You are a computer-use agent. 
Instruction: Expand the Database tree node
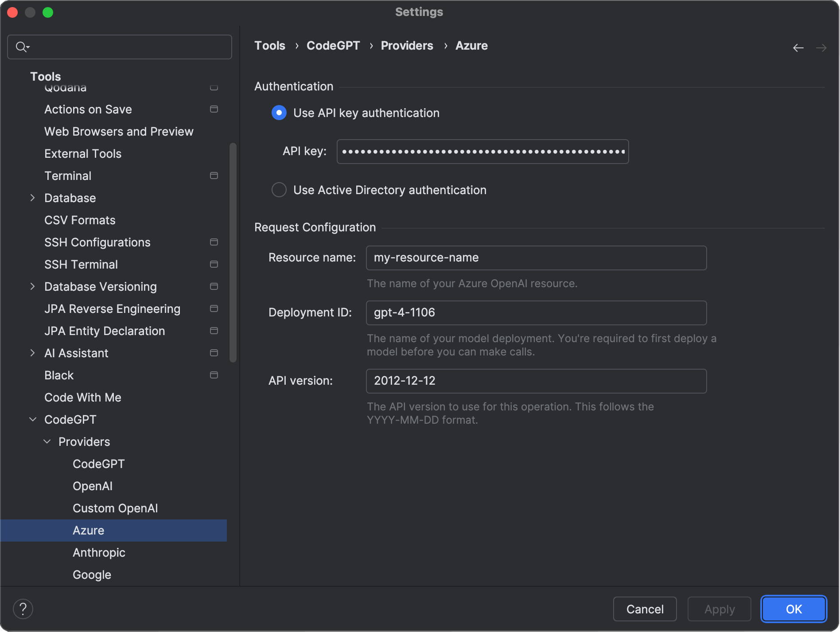(x=32, y=198)
